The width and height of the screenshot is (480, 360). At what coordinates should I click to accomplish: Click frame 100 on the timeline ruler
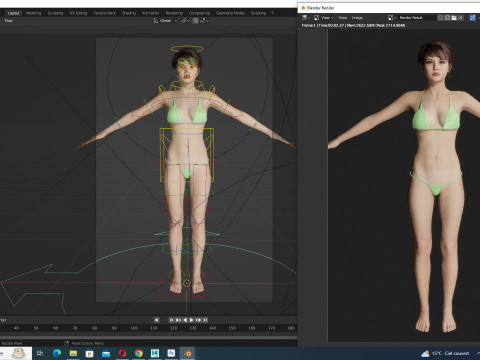coord(134,328)
